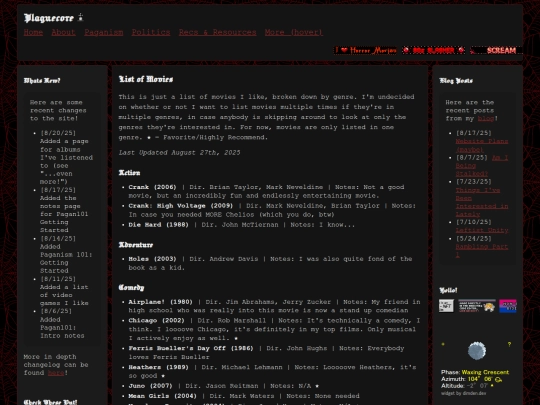Click 'widget by dimden.dev' credit
This screenshot has width=540, height=405.
coord(464,393)
